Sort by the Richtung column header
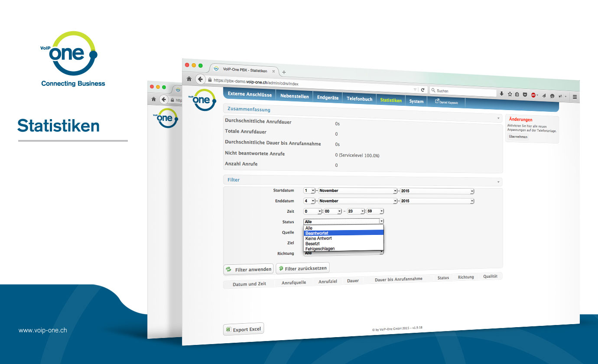This screenshot has height=364, width=598. (466, 277)
